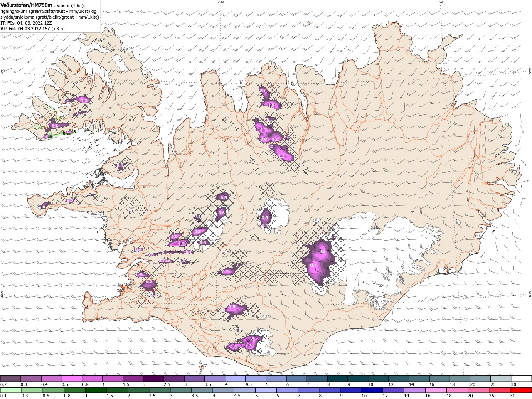Pick the grey swatch labeled 18 in the snow scale
The image size is (532, 399).
pos(460,379)
